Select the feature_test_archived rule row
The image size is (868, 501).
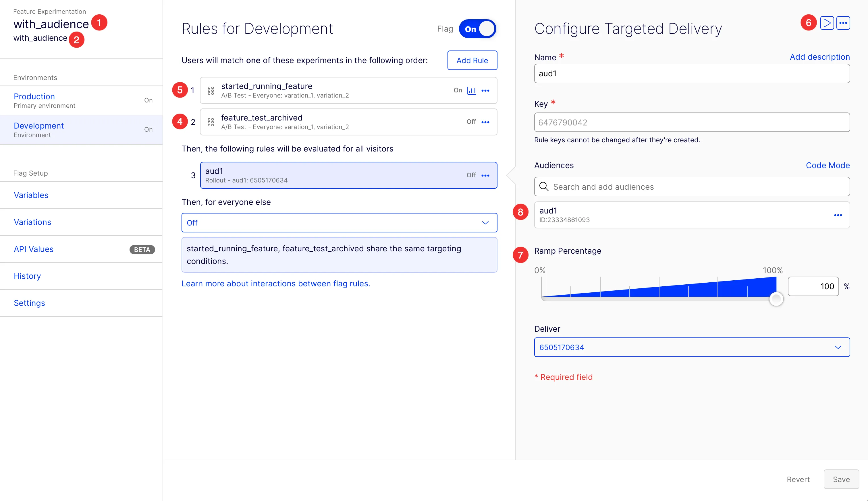[x=348, y=122]
